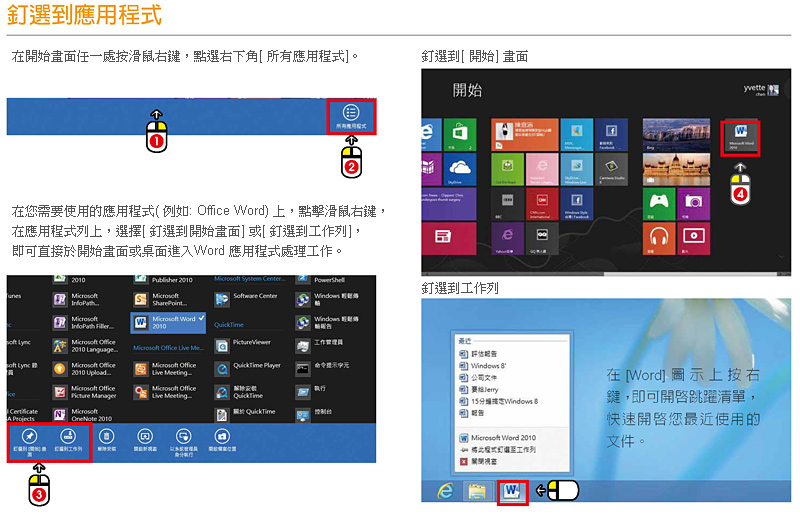Open the red CNN International tile
The image size is (800, 527).
coord(542,204)
